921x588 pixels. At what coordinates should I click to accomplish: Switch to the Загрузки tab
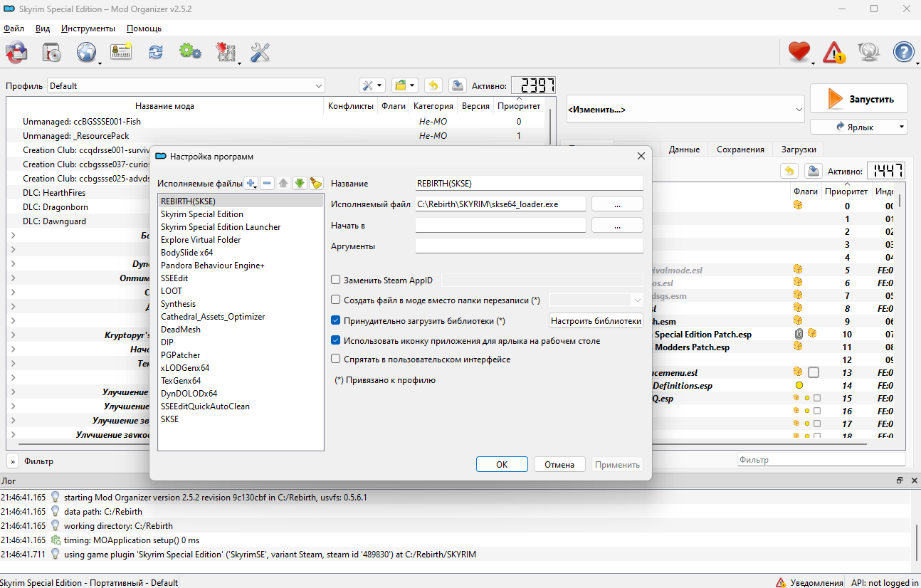[x=799, y=149]
